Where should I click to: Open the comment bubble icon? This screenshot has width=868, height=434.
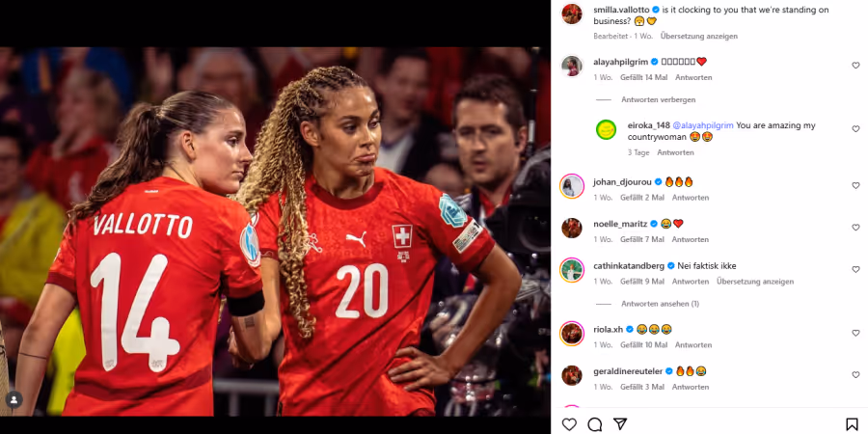pyautogui.click(x=594, y=424)
